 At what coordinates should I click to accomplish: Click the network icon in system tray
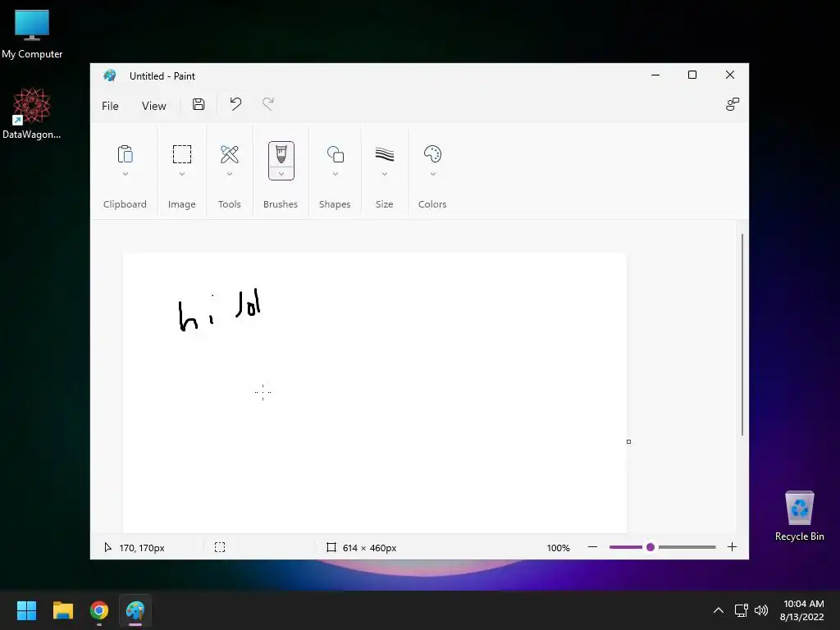(742, 610)
